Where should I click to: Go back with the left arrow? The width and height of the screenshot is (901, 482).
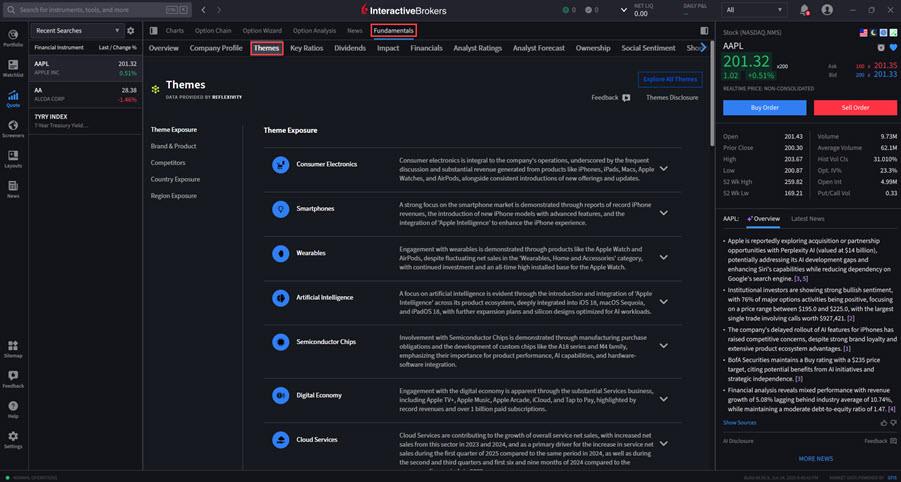click(203, 10)
